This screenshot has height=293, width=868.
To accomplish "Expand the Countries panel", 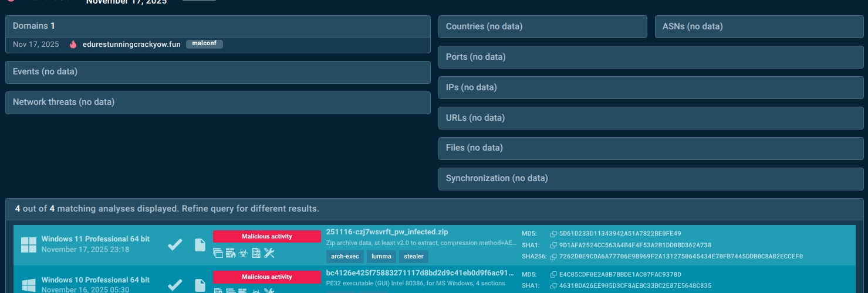I will tap(542, 26).
